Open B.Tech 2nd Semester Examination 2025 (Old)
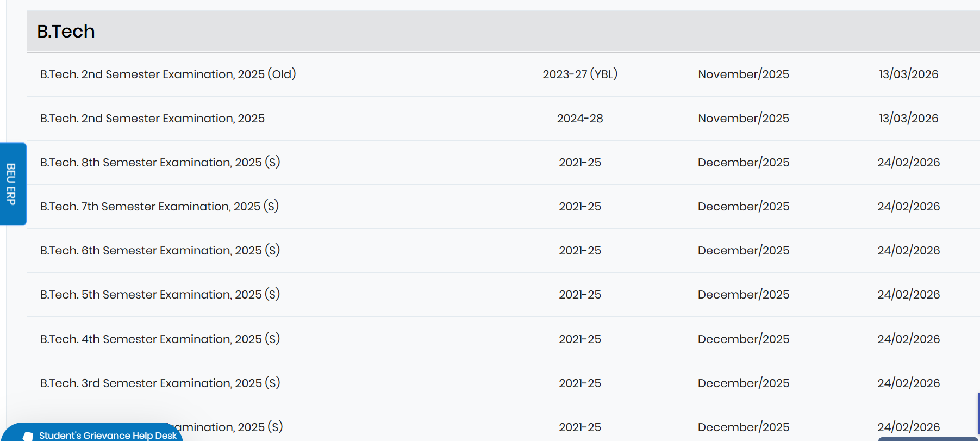The width and height of the screenshot is (980, 441). [168, 74]
